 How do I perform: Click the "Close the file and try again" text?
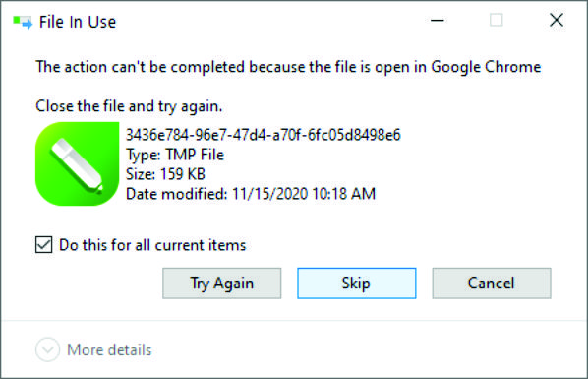pos(129,106)
